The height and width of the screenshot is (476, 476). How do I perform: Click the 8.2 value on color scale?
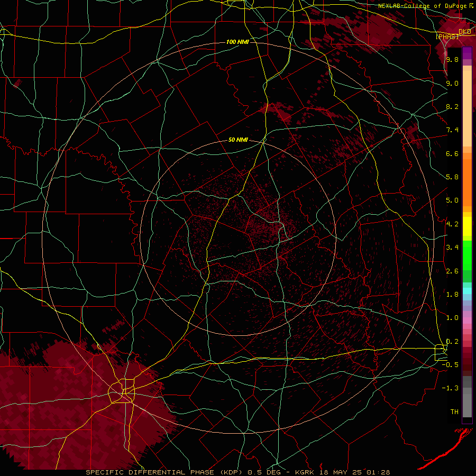click(452, 106)
